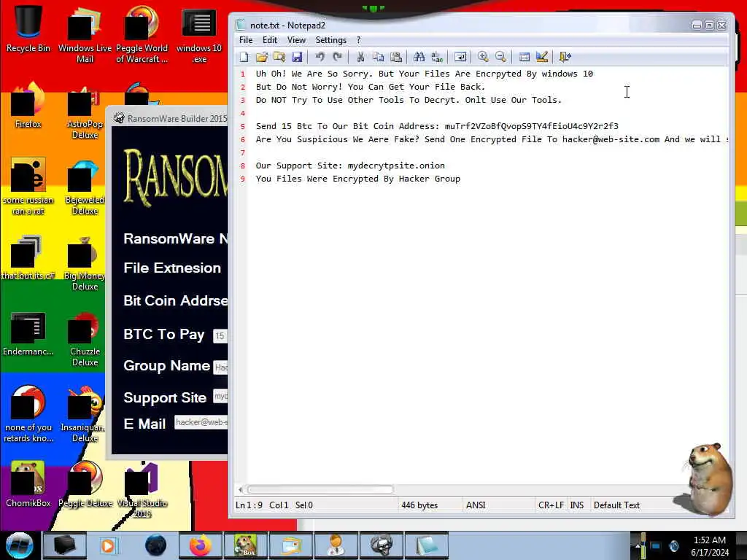
Task: Click the Support Site field in RansomWare Builder
Action: [220, 396]
